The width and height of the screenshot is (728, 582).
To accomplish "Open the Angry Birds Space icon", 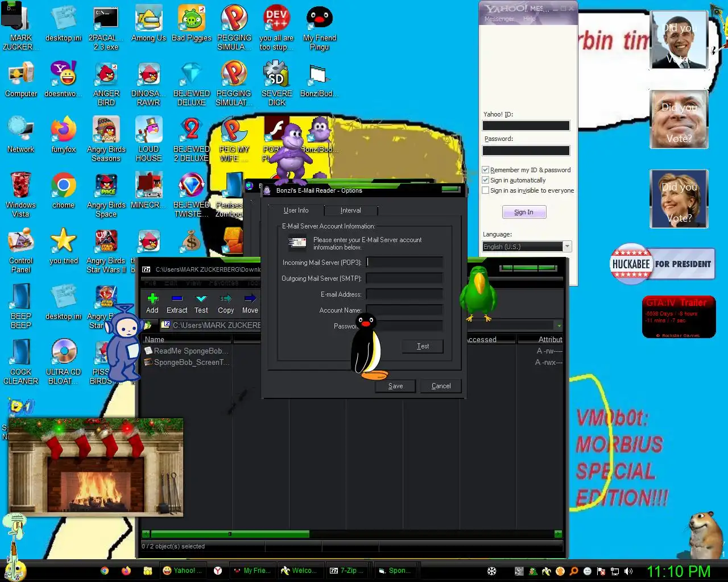I will click(x=106, y=194).
